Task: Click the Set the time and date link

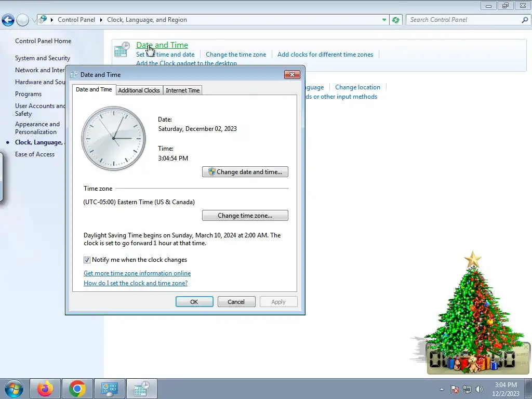Action: point(165,55)
